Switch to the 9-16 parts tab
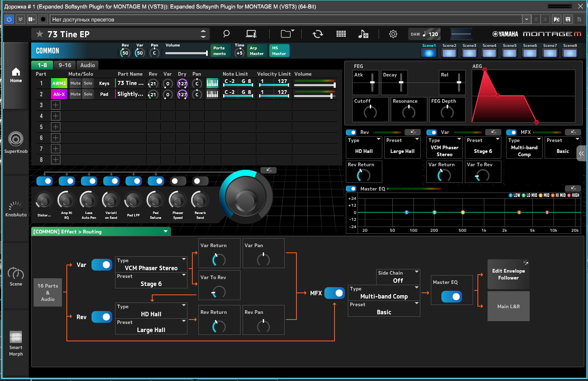Image resolution: width=588 pixels, height=381 pixels. (x=65, y=65)
